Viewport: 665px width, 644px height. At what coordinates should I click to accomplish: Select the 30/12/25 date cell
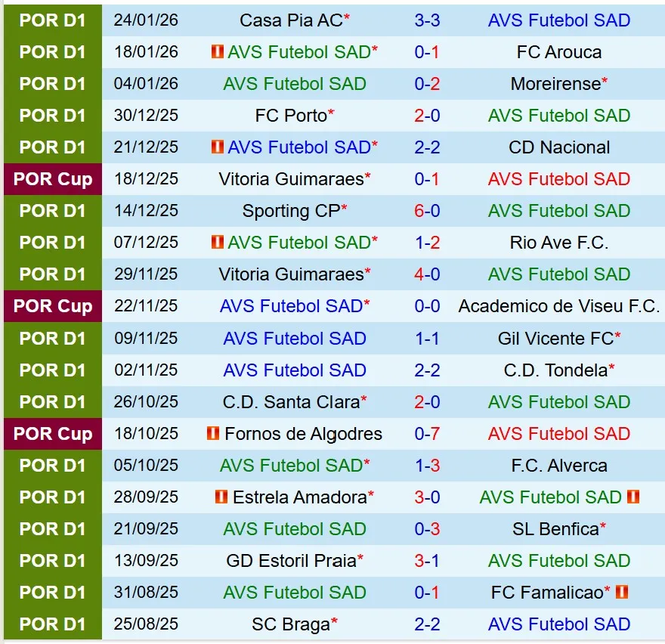(x=146, y=116)
